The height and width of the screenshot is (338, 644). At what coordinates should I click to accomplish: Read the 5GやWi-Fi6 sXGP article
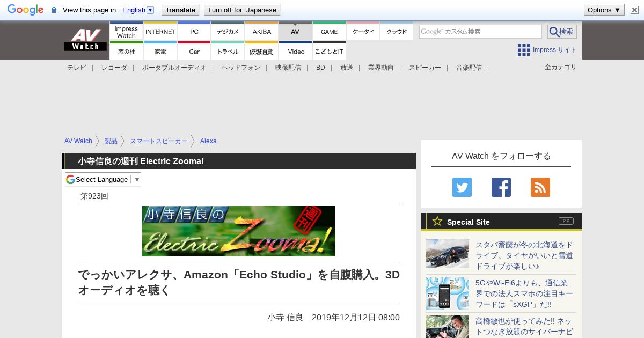click(524, 293)
